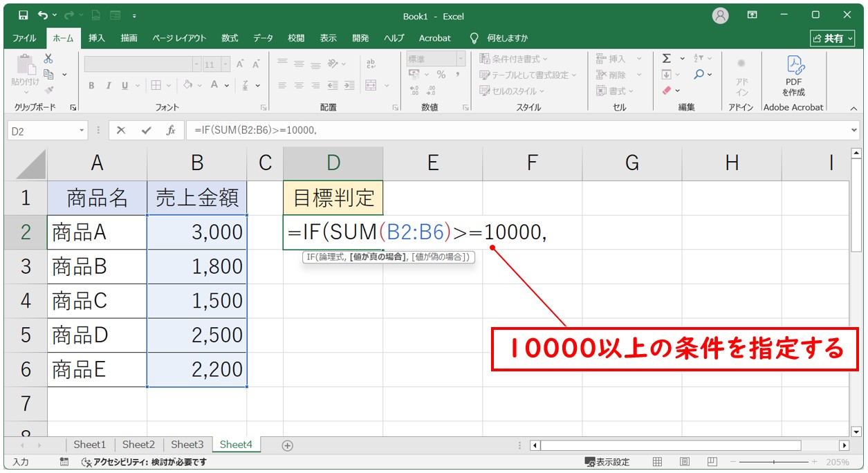The image size is (868, 473).
Task: Click the Undo arrow icon
Action: point(44,15)
